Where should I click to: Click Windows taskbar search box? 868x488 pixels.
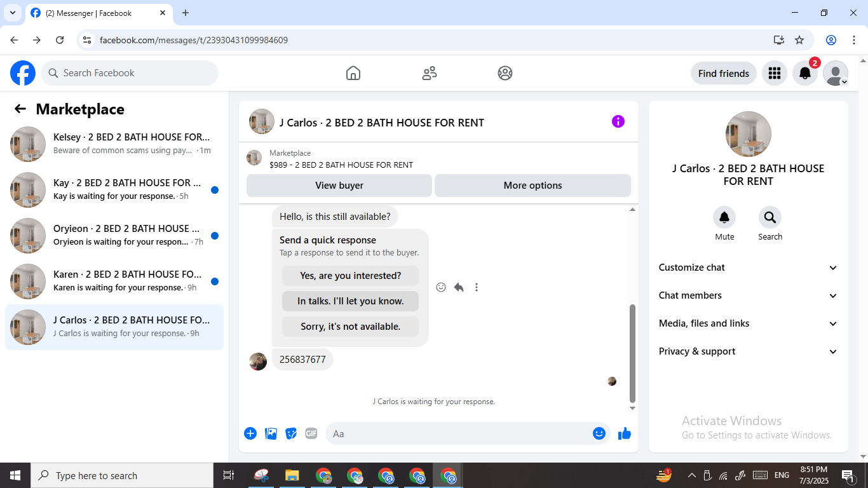[122, 475]
